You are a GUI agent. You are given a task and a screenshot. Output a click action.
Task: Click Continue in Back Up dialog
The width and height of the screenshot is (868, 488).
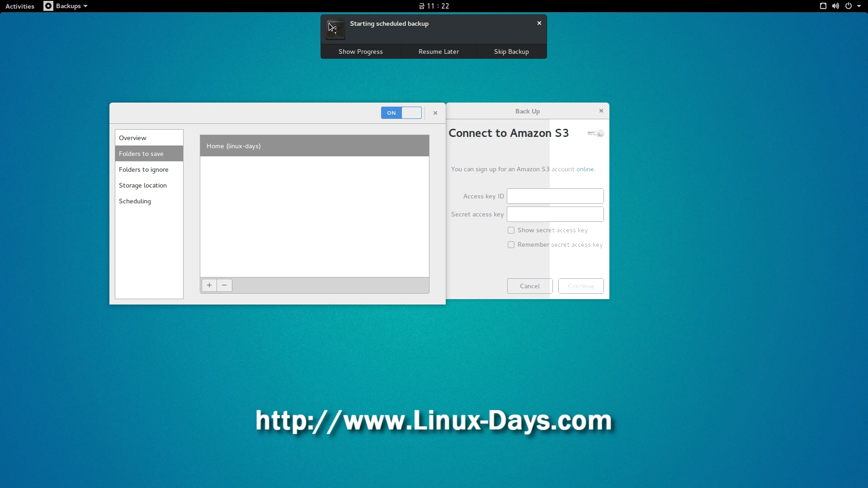(x=581, y=286)
